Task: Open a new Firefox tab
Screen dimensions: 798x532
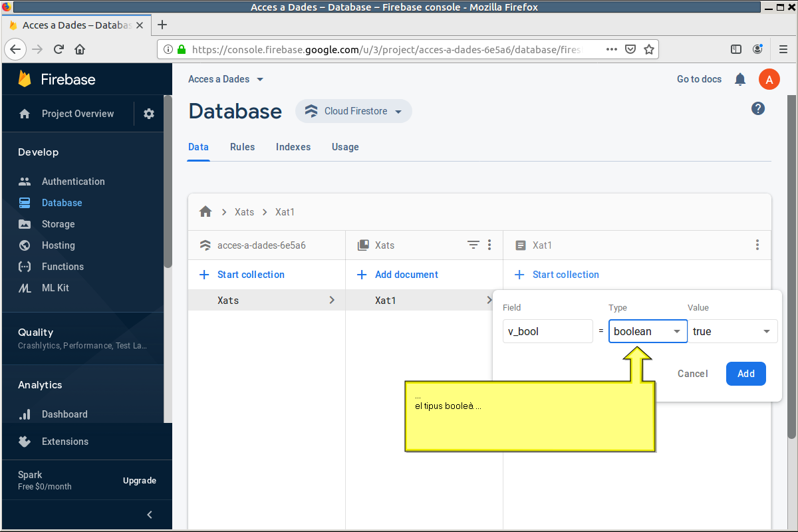Action: (162, 25)
